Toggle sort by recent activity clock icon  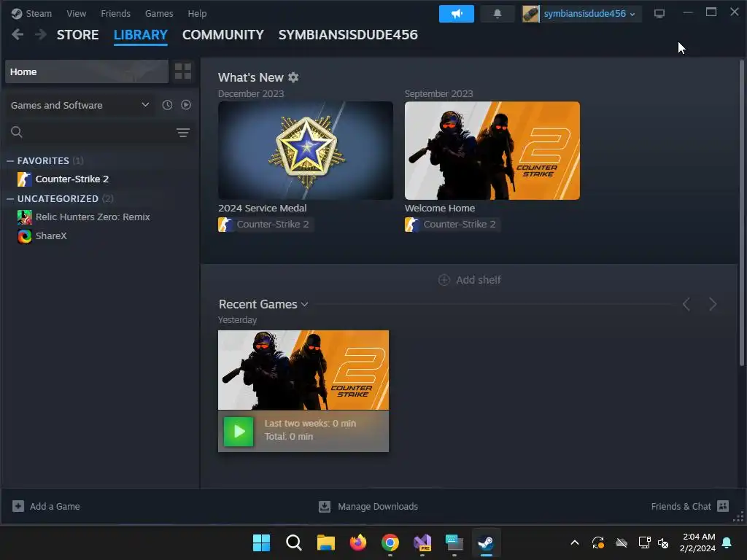[x=167, y=105]
